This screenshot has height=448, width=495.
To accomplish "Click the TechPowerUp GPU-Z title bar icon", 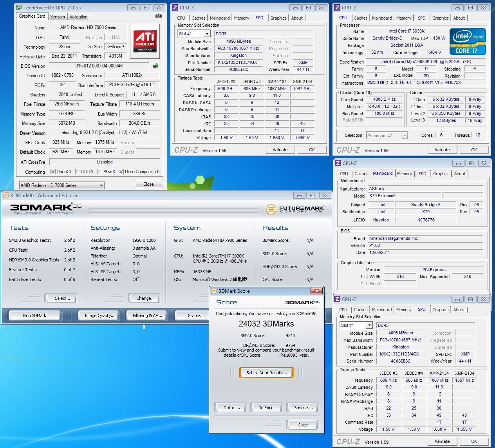I will tap(19, 7).
